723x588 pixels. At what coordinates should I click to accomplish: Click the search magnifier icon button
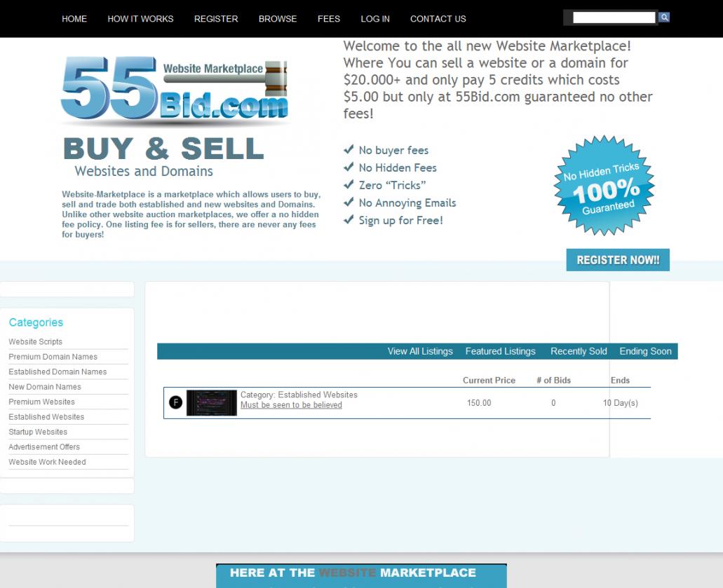click(x=664, y=18)
